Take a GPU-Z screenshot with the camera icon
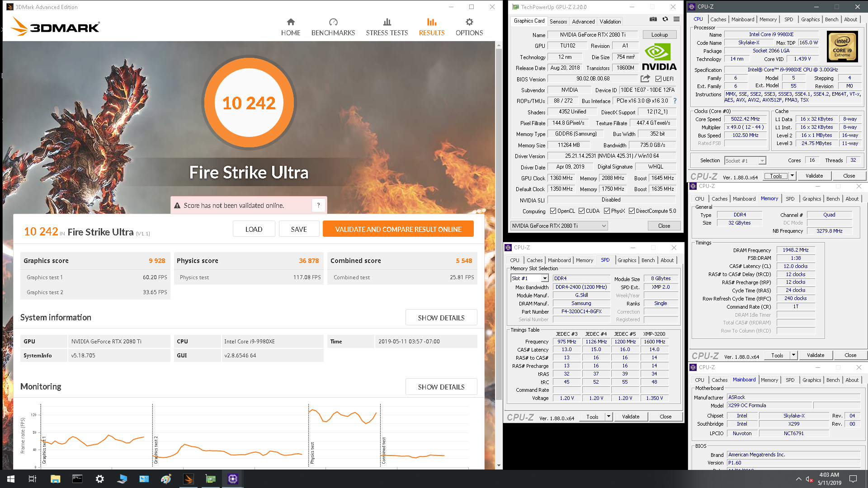Image resolution: width=868 pixels, height=488 pixels. pos(653,19)
